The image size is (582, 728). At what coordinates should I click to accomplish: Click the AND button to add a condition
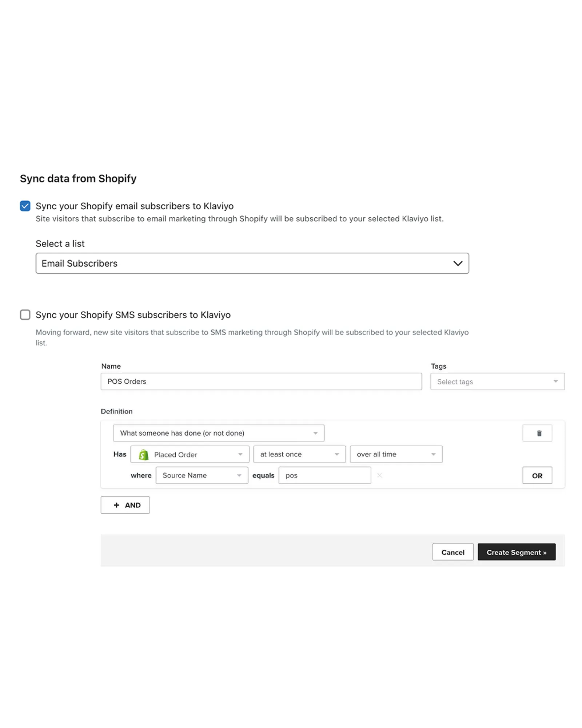click(125, 505)
